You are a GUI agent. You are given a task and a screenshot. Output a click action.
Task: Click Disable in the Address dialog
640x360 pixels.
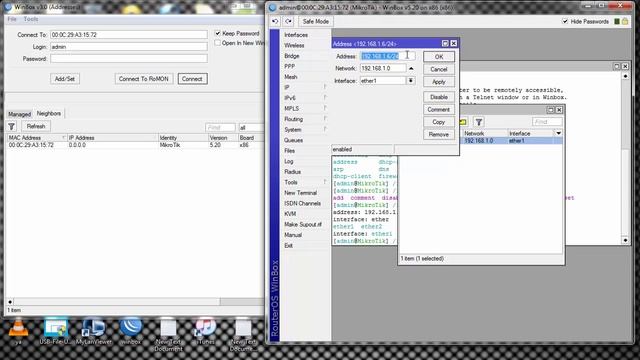439,97
